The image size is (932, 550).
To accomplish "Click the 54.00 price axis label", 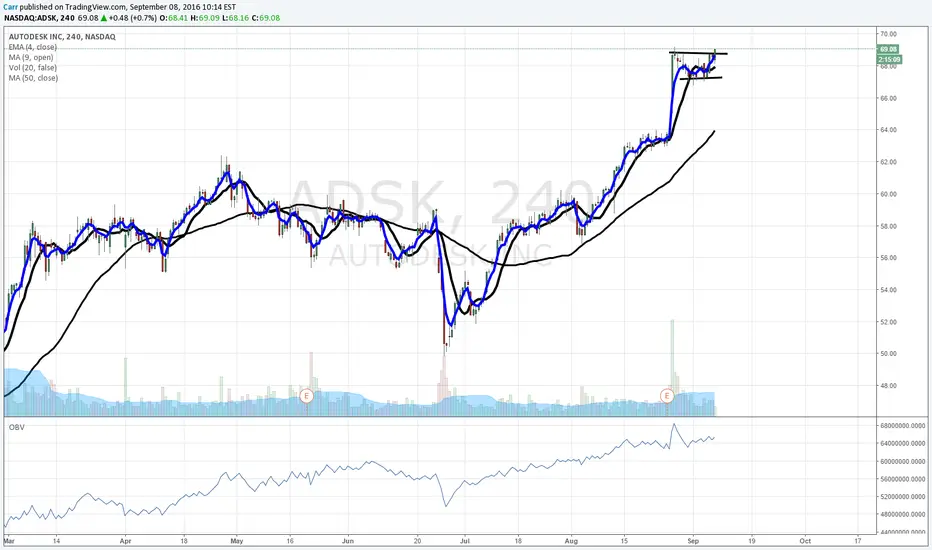I will tap(889, 290).
